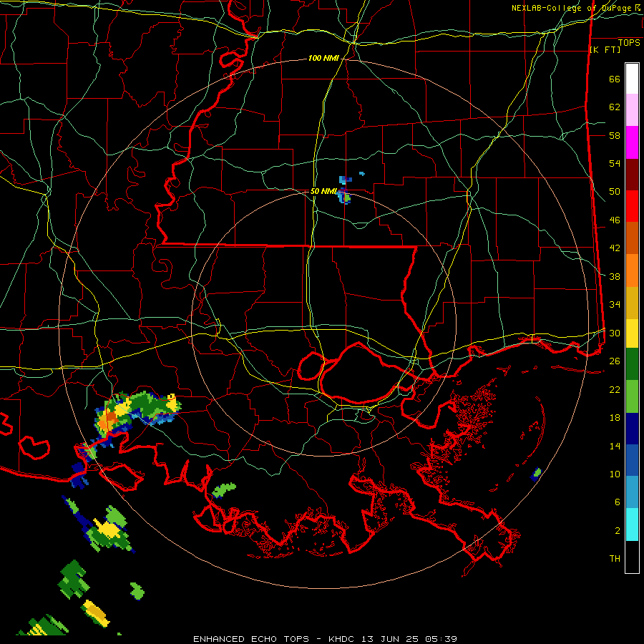Click the TH legend label

coord(615,559)
